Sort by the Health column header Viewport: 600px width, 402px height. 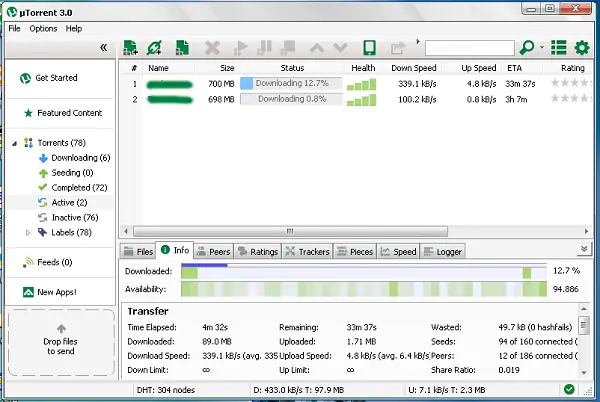(363, 68)
